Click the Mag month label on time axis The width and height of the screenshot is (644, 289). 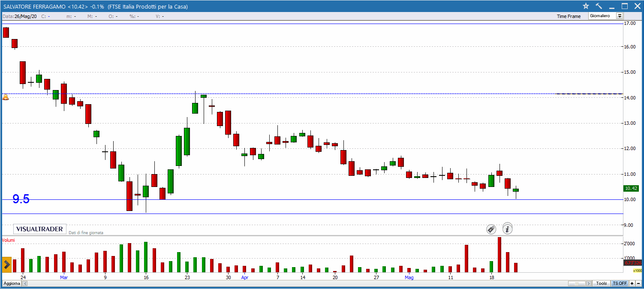[x=409, y=277]
